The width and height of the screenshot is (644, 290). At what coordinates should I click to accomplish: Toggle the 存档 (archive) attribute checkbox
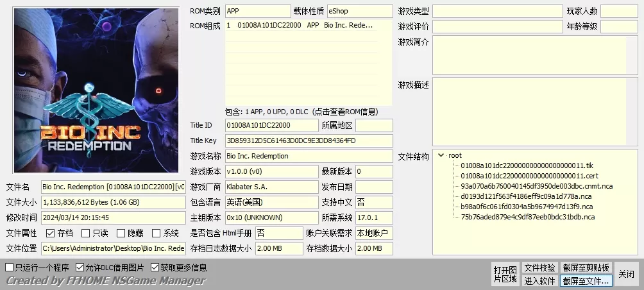coord(51,233)
